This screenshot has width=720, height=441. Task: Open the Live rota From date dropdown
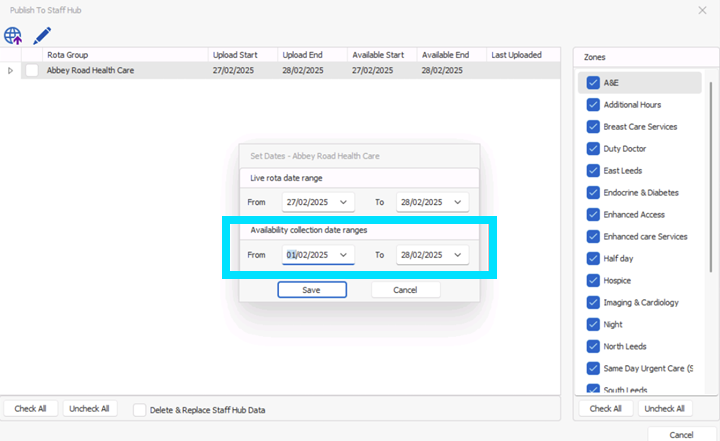point(345,202)
